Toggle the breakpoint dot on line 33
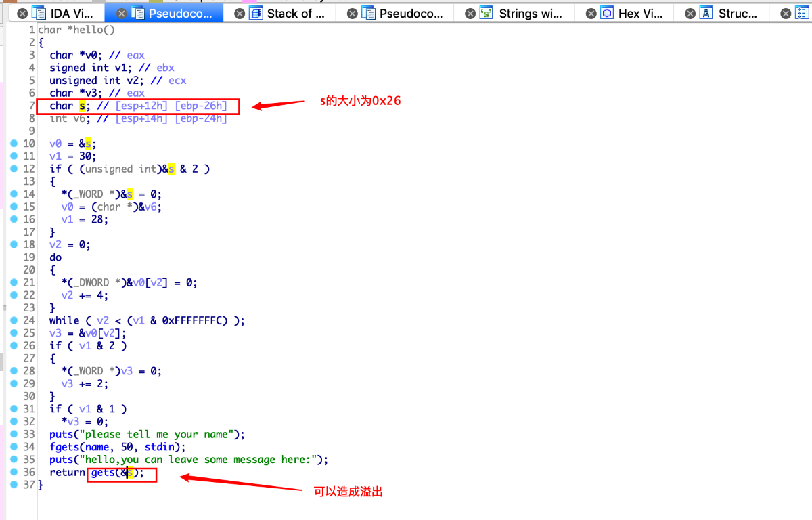This screenshot has width=812, height=520. point(14,434)
